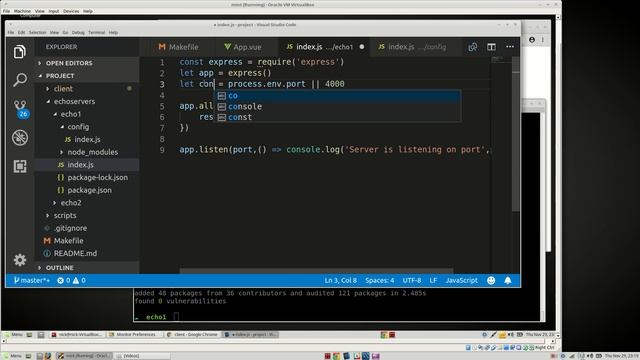Image resolution: width=640 pixels, height=360 pixels.
Task: Expand the client folder
Action: pyautogui.click(x=63, y=89)
